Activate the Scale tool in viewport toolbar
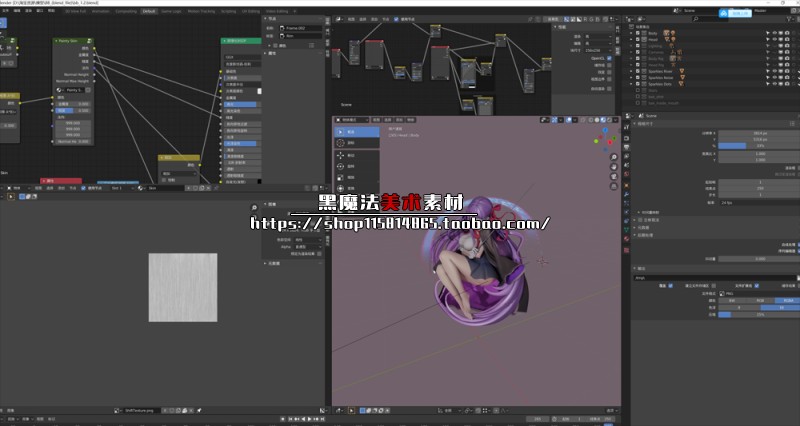 [x=357, y=178]
